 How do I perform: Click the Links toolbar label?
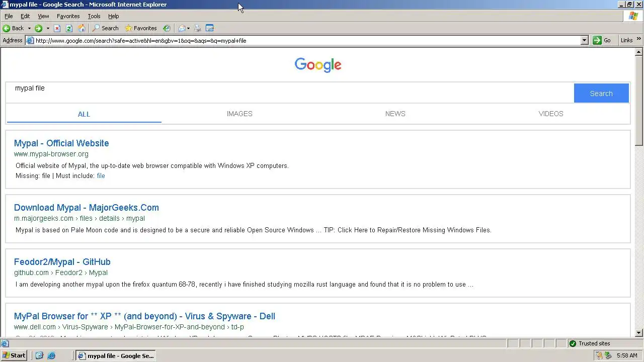(x=626, y=41)
